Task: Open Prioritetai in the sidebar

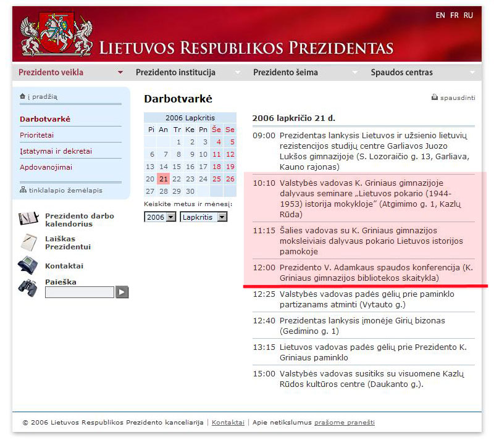Action: (36, 135)
